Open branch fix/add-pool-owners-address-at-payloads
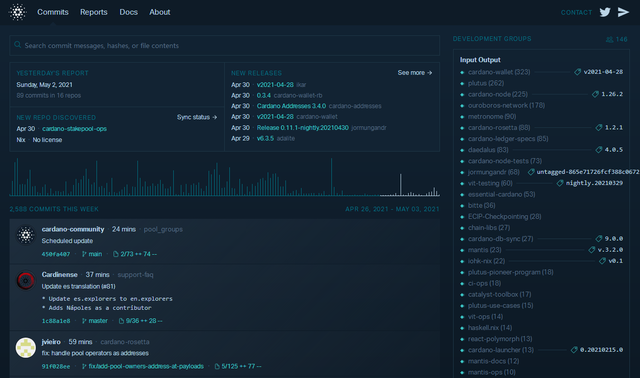Image resolution: width=640 pixels, height=378 pixels. pos(146,367)
